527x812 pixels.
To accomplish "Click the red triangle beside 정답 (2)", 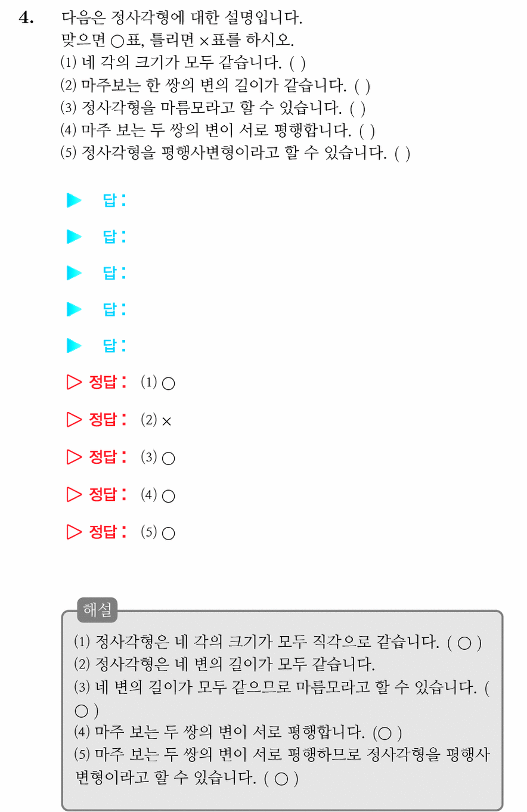I will [74, 420].
